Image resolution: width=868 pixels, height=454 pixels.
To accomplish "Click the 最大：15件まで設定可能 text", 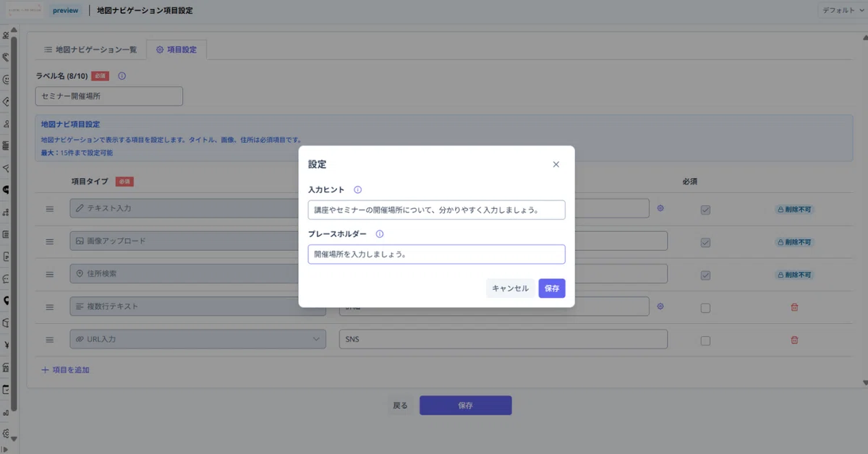I will coord(77,153).
